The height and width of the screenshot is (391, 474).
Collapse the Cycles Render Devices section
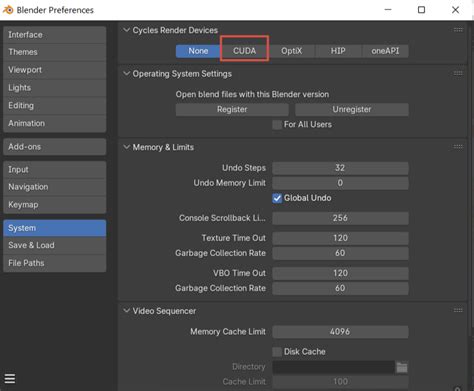(x=126, y=30)
